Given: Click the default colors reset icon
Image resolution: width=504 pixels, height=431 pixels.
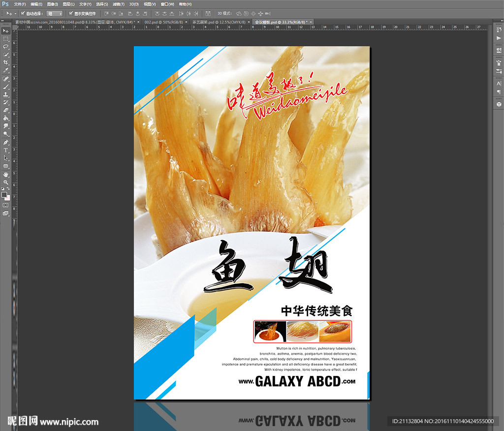Looking at the screenshot, I should click(3, 188).
